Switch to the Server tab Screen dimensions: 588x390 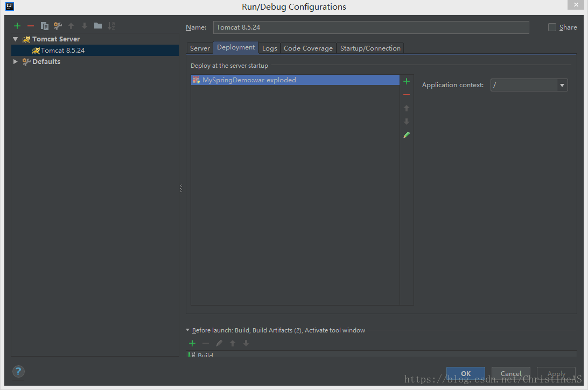click(200, 48)
